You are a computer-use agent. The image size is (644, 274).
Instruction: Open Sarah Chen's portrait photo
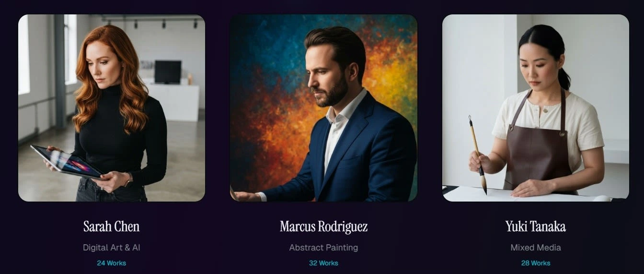point(112,108)
